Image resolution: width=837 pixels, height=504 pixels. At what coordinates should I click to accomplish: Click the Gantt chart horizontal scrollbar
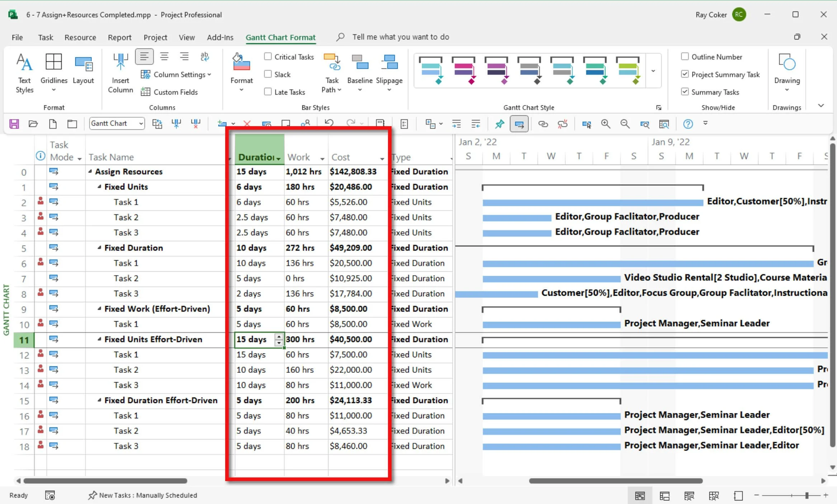click(616, 481)
